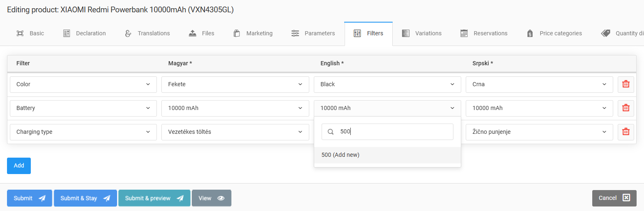
Task: Open the Variations tab
Action: coord(422,33)
